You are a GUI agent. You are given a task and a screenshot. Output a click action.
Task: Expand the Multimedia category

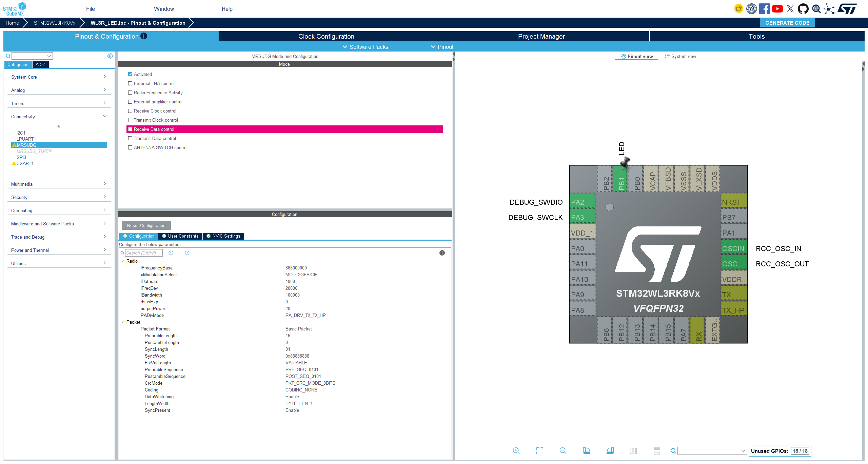coord(59,184)
